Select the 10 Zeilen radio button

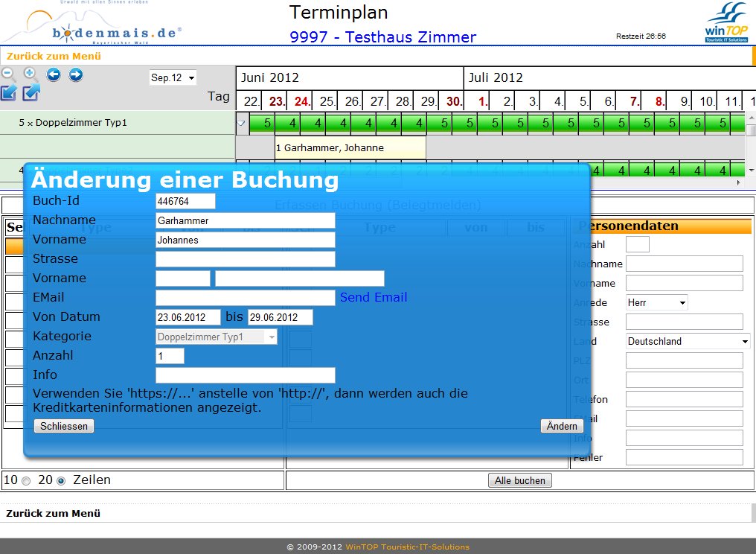point(26,480)
